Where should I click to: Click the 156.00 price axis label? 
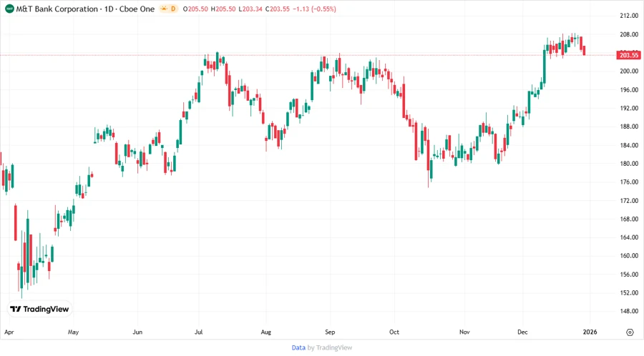click(629, 275)
